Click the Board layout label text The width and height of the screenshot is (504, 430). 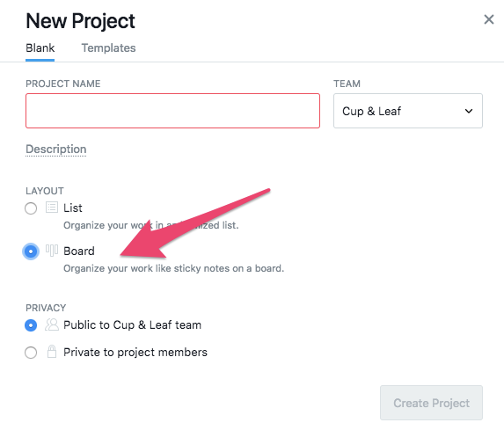tap(79, 251)
